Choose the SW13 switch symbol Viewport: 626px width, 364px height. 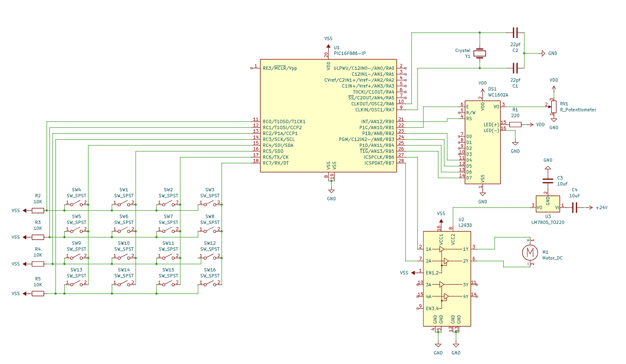76,283
